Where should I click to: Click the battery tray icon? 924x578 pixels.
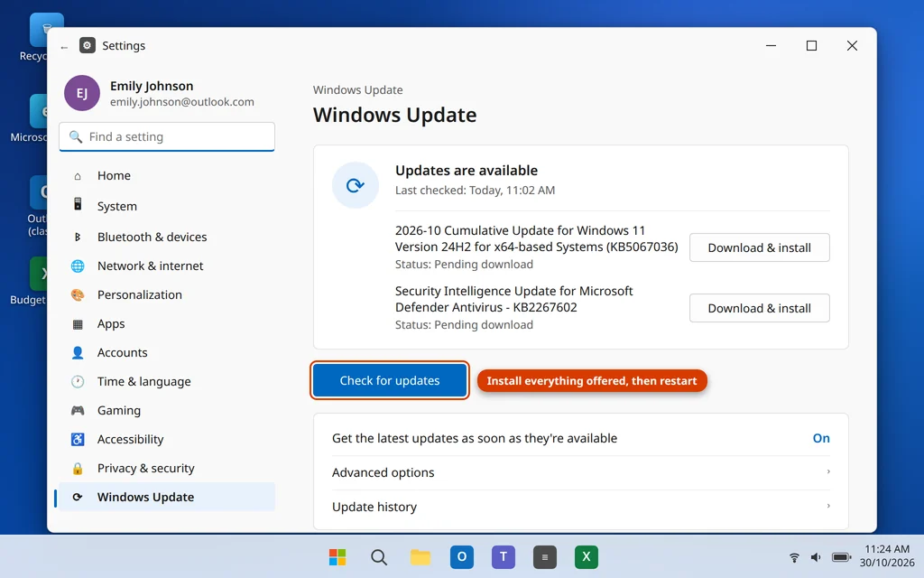pos(842,557)
